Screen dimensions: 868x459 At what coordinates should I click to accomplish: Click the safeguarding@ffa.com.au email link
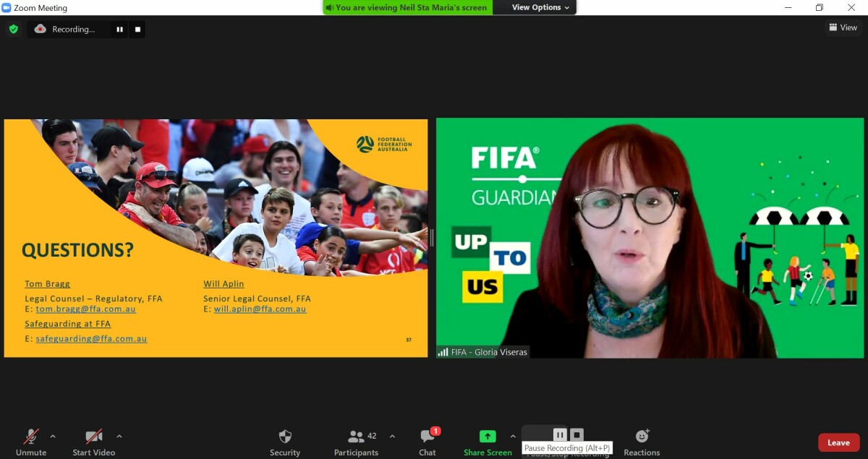tap(91, 338)
